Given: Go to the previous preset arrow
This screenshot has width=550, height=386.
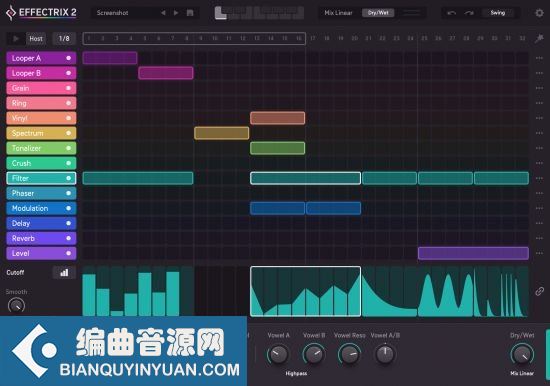Looking at the screenshot, I should coord(163,13).
